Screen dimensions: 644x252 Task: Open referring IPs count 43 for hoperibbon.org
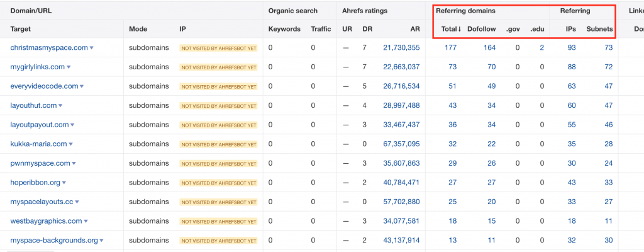(572, 183)
